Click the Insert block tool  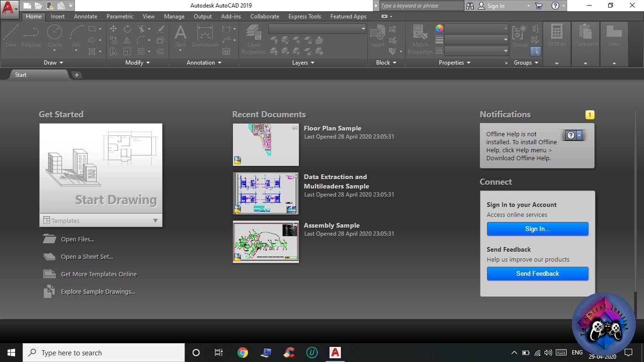[x=378, y=36]
